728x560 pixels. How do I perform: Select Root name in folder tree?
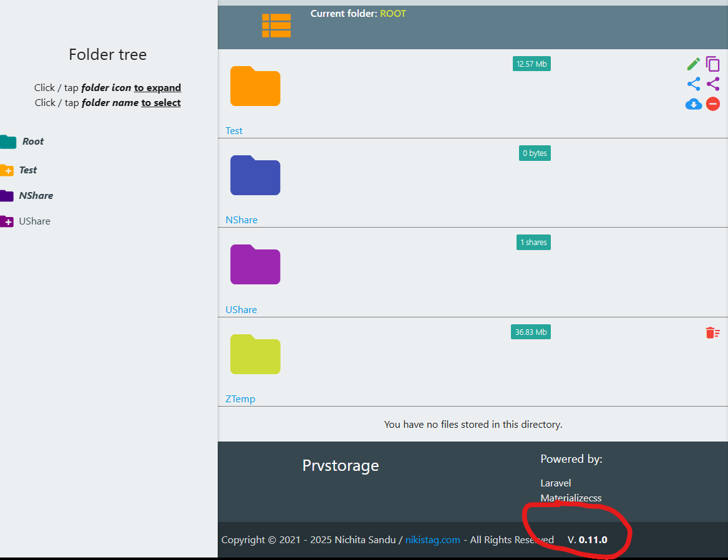point(33,142)
